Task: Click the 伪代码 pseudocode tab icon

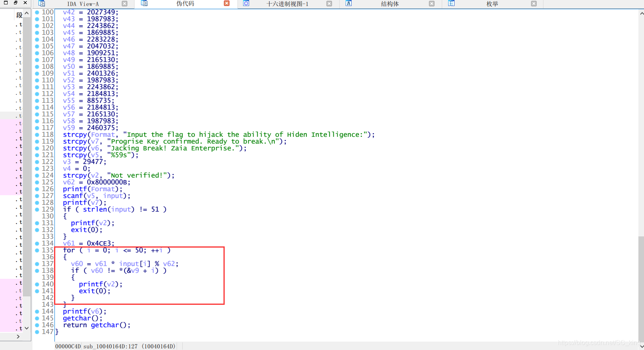Action: point(144,4)
